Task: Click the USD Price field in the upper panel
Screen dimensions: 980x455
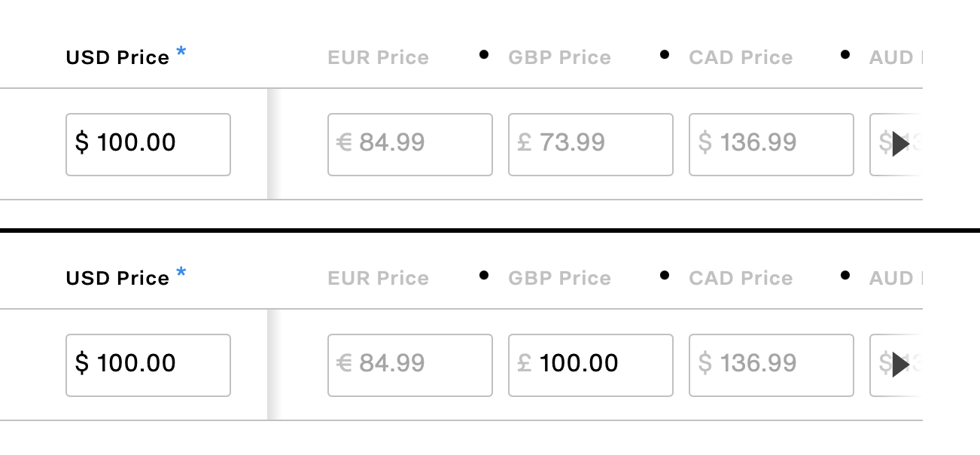Action: pos(148,145)
